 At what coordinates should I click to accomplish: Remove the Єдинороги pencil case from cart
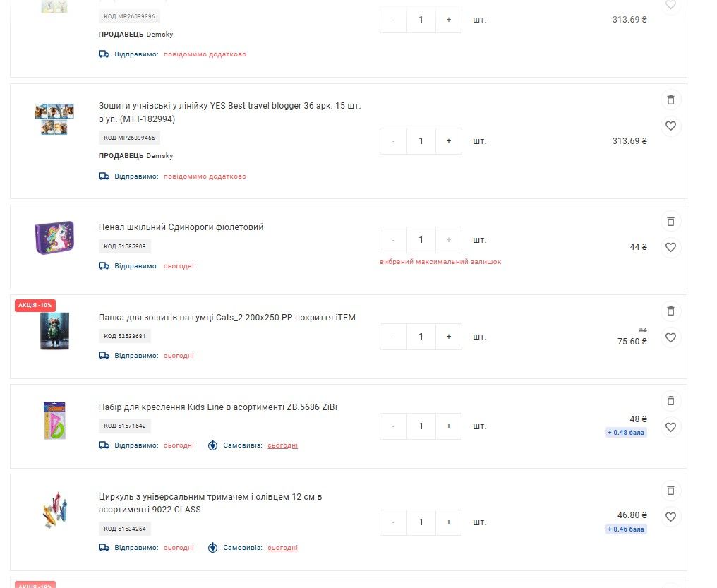click(670, 222)
